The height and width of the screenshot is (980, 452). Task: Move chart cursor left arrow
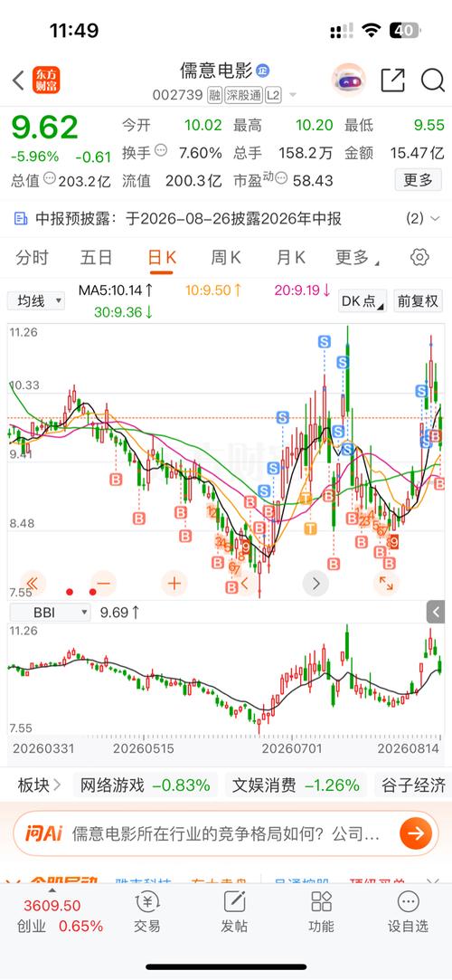(x=245, y=584)
